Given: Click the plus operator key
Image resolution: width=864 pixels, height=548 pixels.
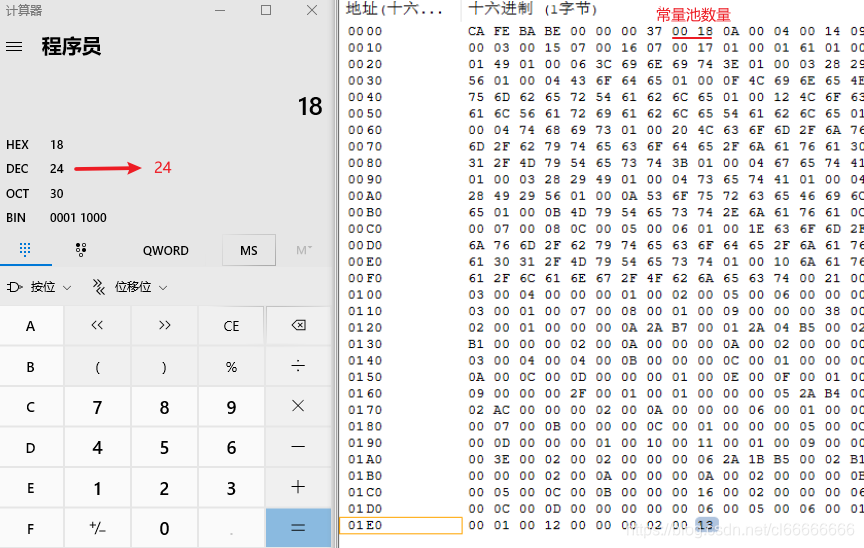Looking at the screenshot, I should point(298,489).
